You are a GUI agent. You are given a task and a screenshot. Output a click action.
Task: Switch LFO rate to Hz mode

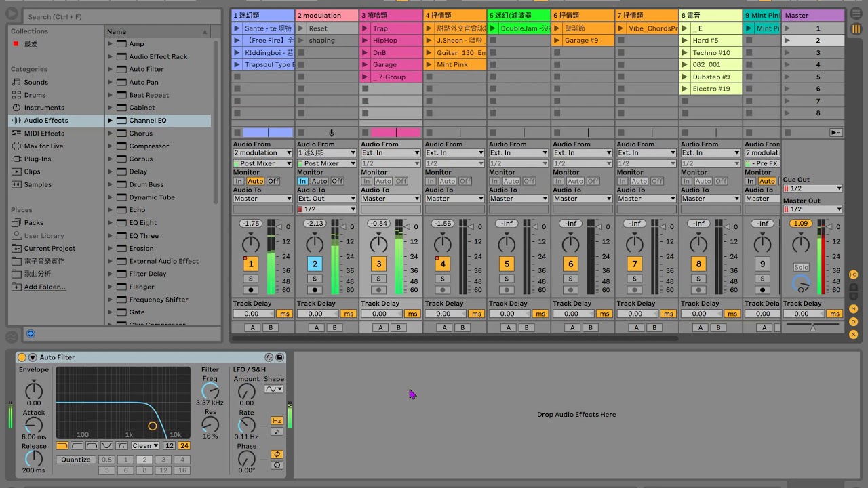[x=277, y=421]
